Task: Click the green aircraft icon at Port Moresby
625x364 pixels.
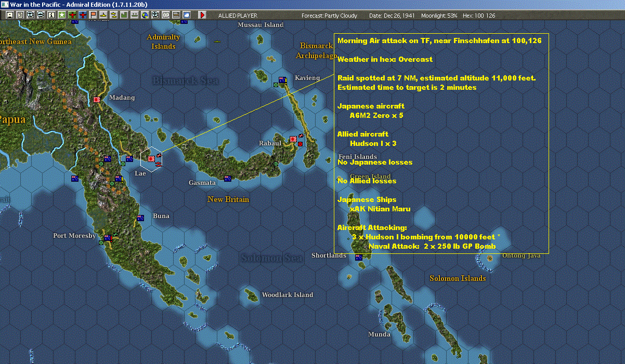Action: (115, 235)
